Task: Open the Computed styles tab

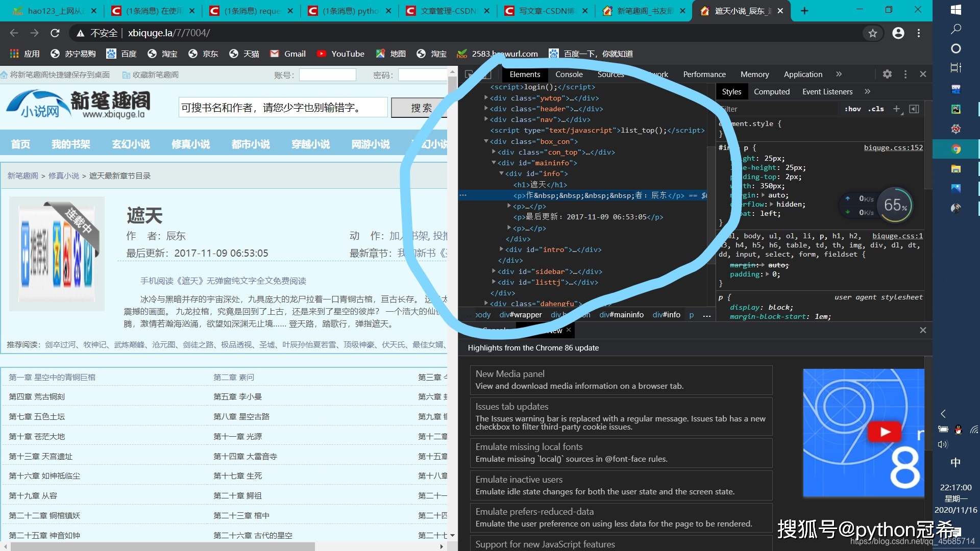Action: [x=771, y=92]
